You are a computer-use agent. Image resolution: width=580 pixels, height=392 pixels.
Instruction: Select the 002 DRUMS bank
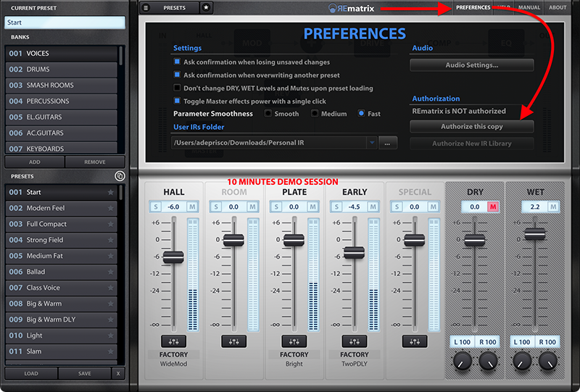[x=61, y=69]
